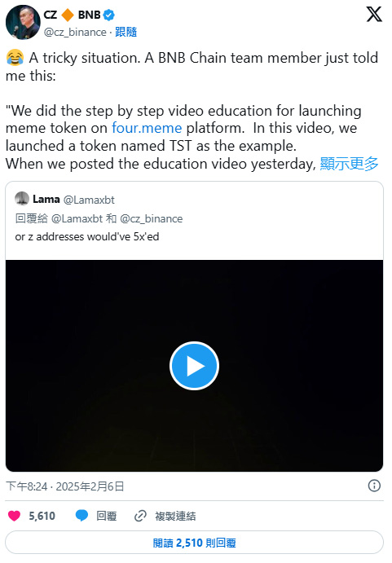Open the X logo in top corner
This screenshot has height=563, width=392.
click(374, 14)
